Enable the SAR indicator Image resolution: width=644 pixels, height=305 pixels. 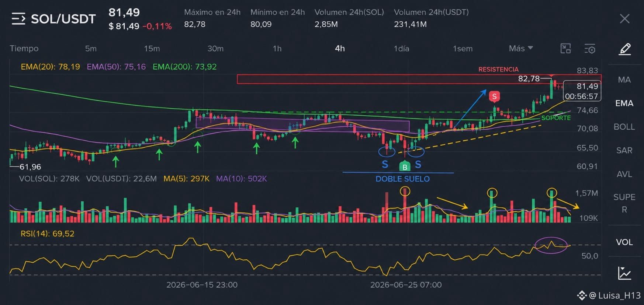(x=624, y=150)
